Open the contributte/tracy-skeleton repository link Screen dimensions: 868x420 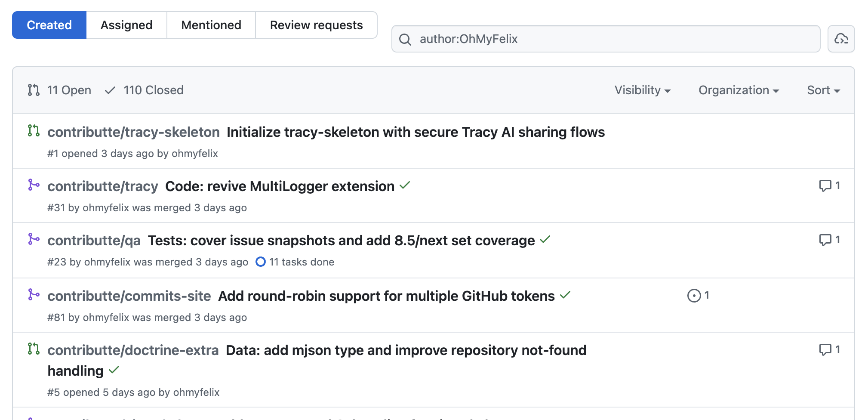(x=133, y=132)
